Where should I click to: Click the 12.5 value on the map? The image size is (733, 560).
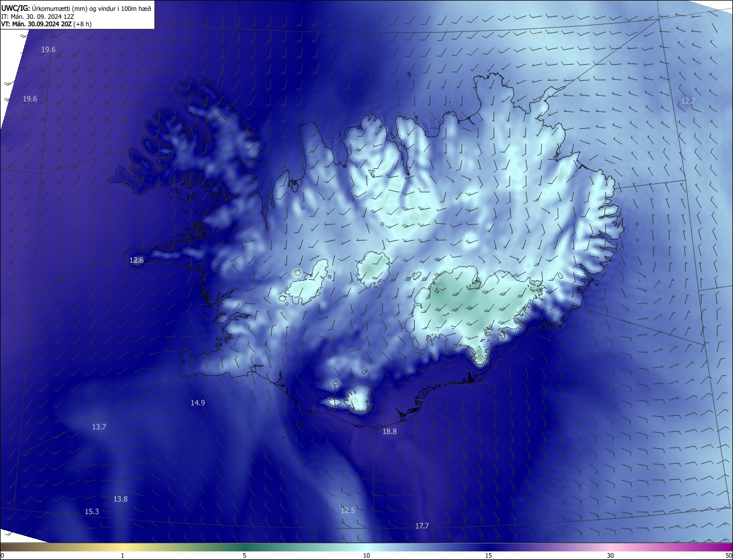click(x=348, y=511)
